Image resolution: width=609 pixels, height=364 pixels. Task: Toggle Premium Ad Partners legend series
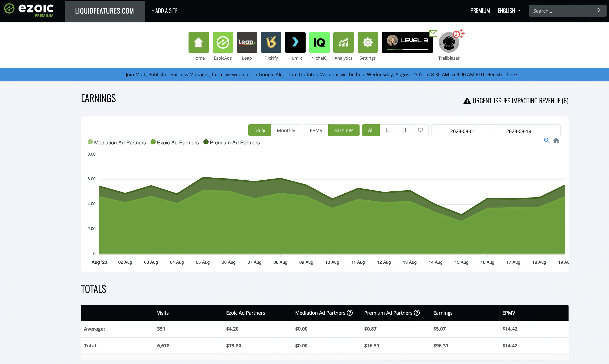[x=232, y=142]
